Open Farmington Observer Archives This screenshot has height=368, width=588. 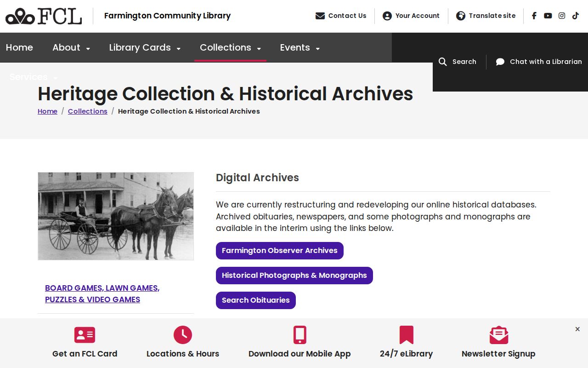pos(280,251)
